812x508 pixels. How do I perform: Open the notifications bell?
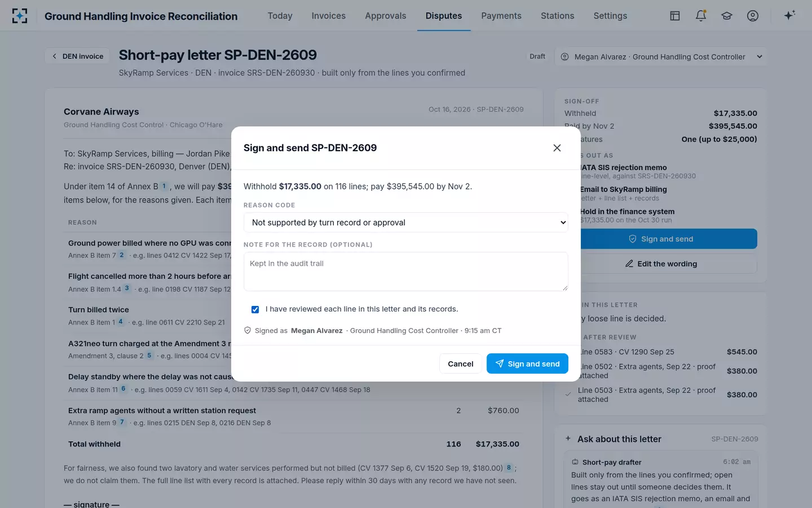point(701,16)
